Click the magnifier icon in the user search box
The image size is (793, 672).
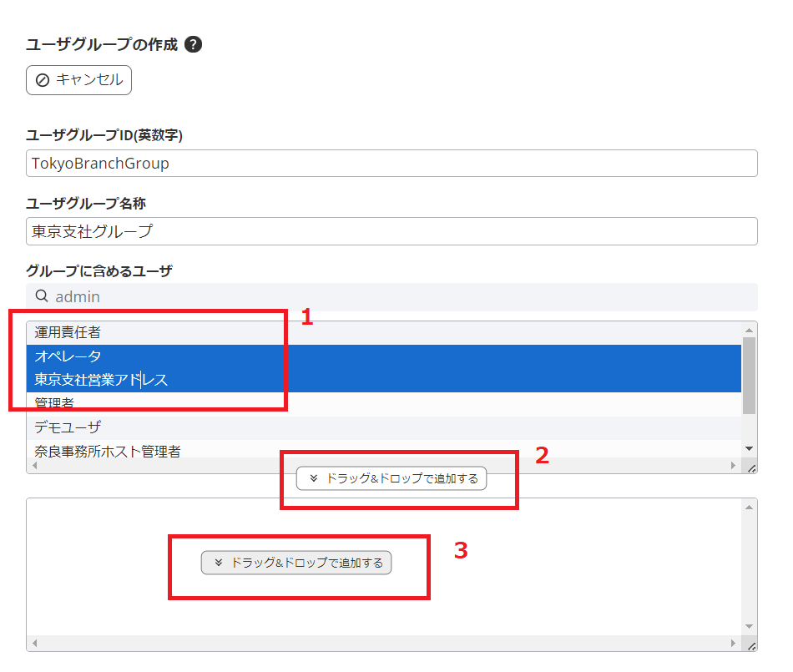click(42, 296)
